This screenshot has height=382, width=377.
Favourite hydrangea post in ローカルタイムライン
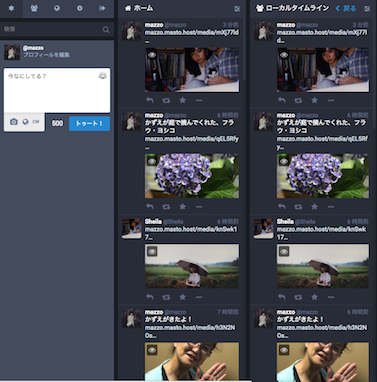pyautogui.click(x=314, y=207)
